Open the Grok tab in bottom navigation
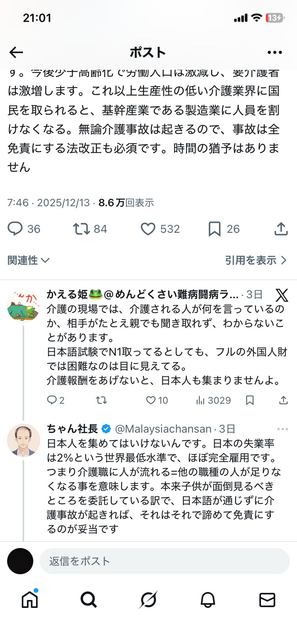This screenshot has width=297, height=644. 148,600
